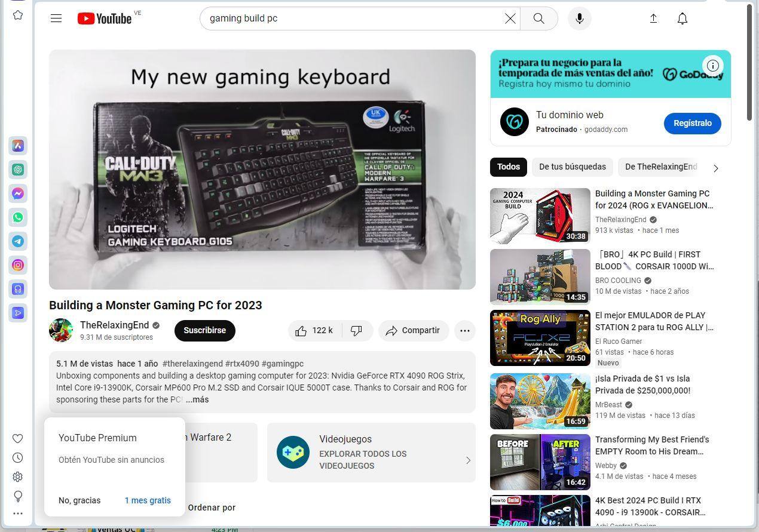The height and width of the screenshot is (532, 759).
Task: Click the voice search microphone icon
Action: [579, 19]
